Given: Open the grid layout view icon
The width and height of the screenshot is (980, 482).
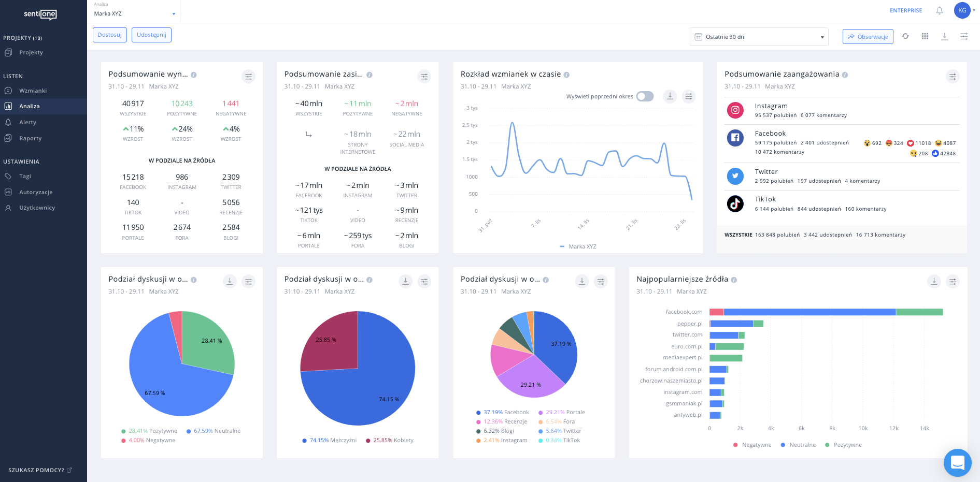Looking at the screenshot, I should [925, 36].
